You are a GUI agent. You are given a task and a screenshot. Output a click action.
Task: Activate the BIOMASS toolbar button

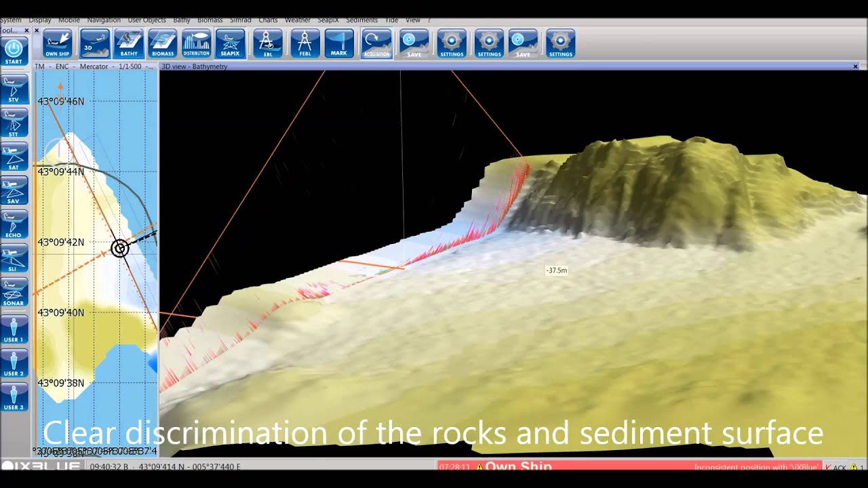click(x=162, y=43)
